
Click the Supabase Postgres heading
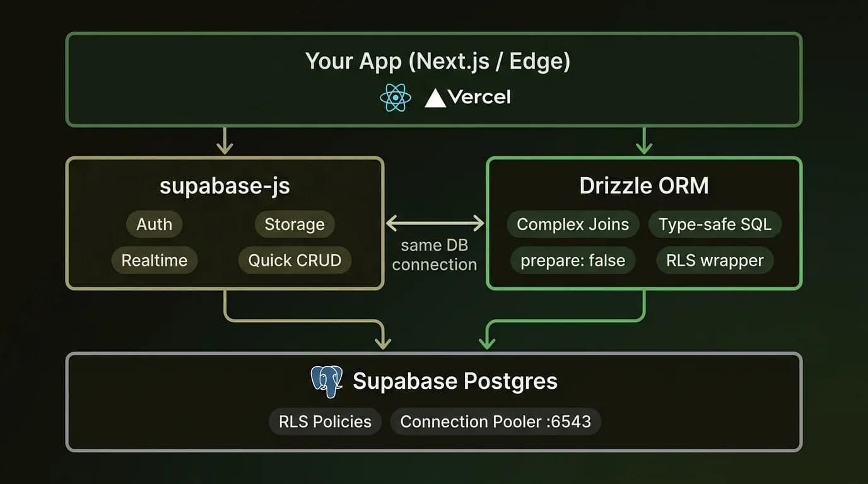(x=455, y=381)
